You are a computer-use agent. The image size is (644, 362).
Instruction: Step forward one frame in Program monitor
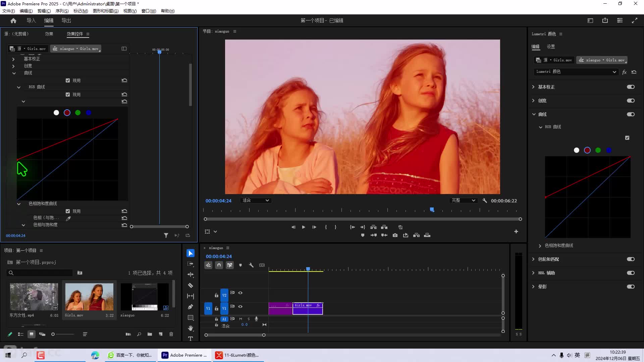point(314,227)
